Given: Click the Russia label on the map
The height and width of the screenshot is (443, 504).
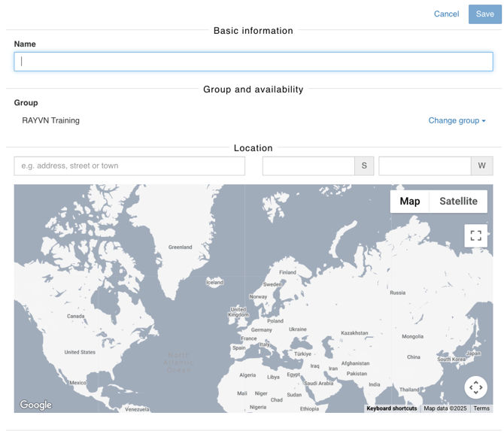Looking at the screenshot, I should click(x=397, y=293).
